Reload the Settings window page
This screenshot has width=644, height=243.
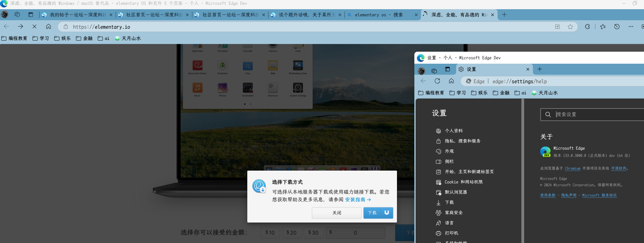pos(437,81)
